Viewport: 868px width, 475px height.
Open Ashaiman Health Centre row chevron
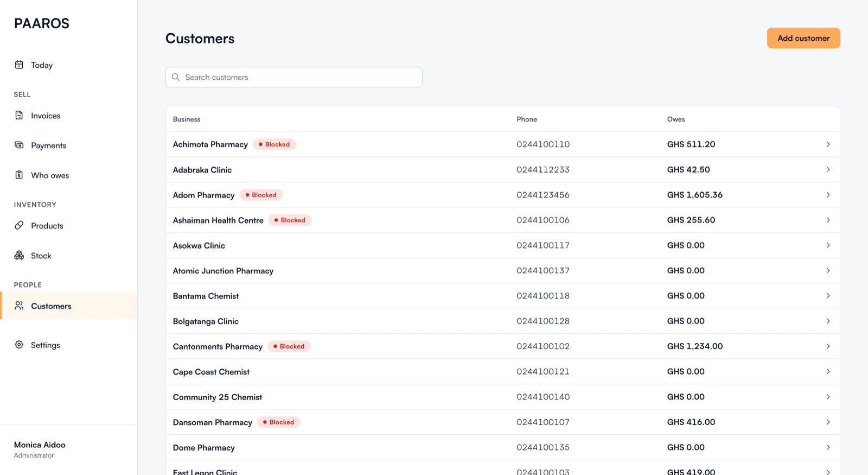click(828, 220)
